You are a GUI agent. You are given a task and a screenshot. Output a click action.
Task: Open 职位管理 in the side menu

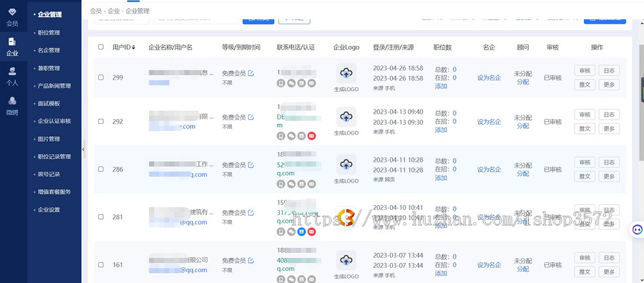pyautogui.click(x=49, y=32)
